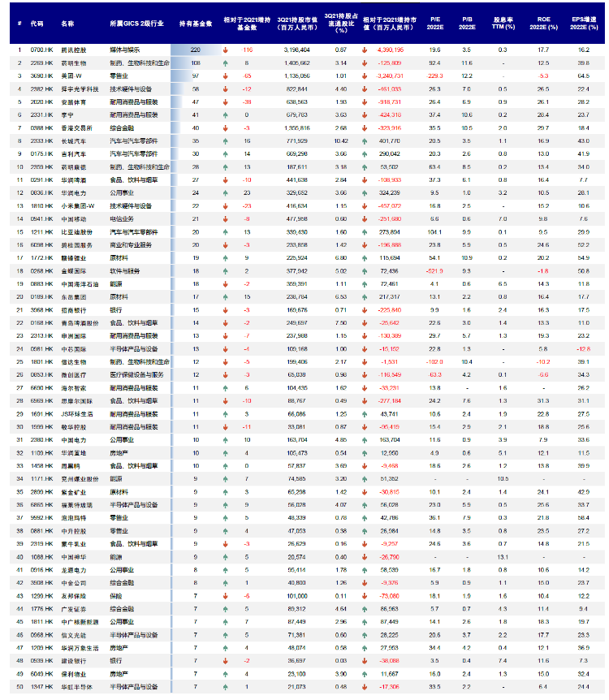Click the 股息率 TTM (%) column header
This screenshot has height=700, width=609.
[503, 24]
